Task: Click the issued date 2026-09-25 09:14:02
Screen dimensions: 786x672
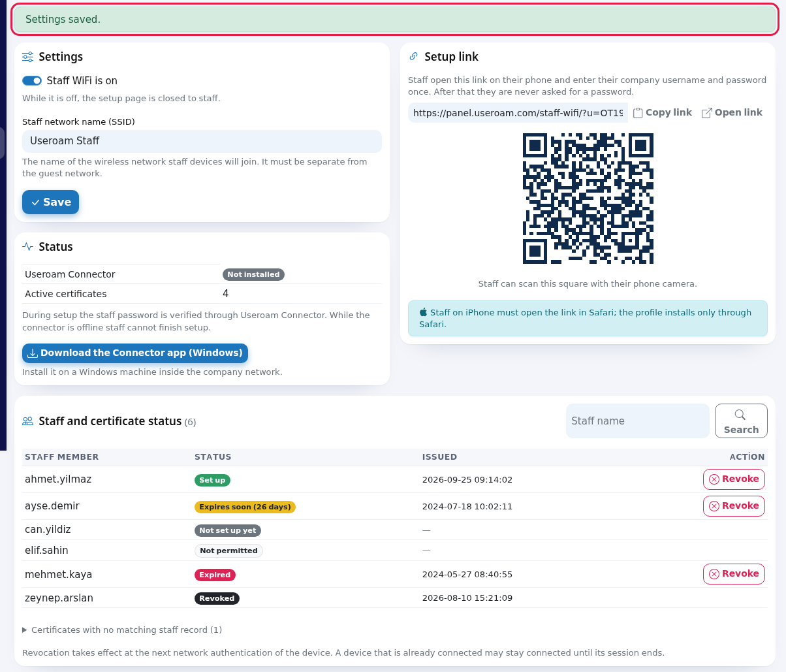Action: [x=467, y=479]
